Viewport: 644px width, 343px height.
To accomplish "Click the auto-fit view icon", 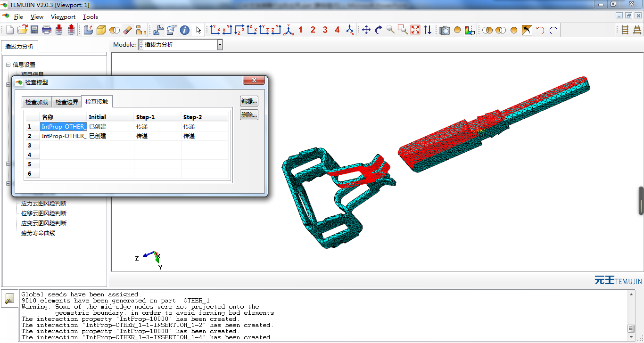I will tap(415, 30).
